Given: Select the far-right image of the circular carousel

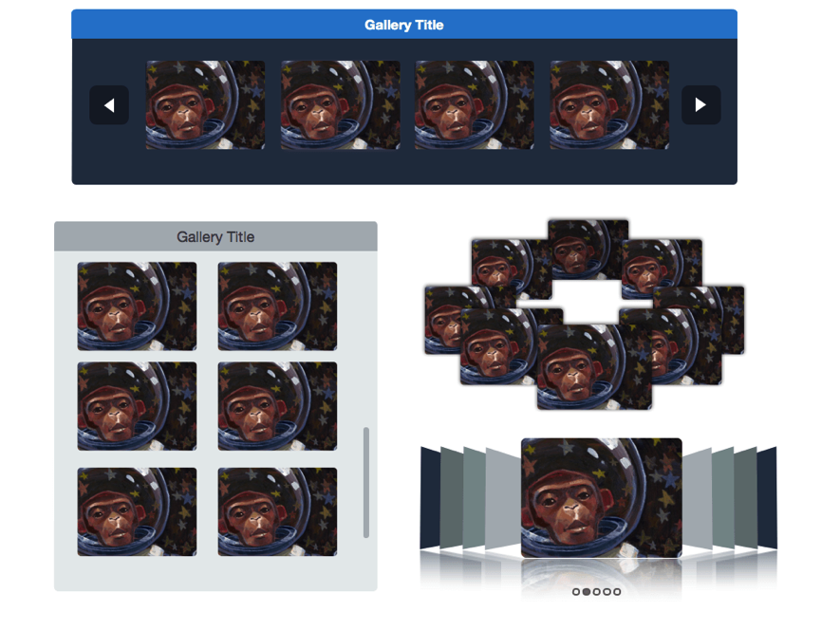Looking at the screenshot, I should click(x=733, y=321).
